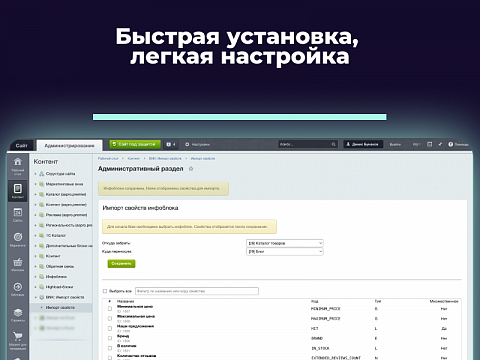The image size is (480, 360).
Task: Check the Наши предложения property row
Action: (110, 329)
